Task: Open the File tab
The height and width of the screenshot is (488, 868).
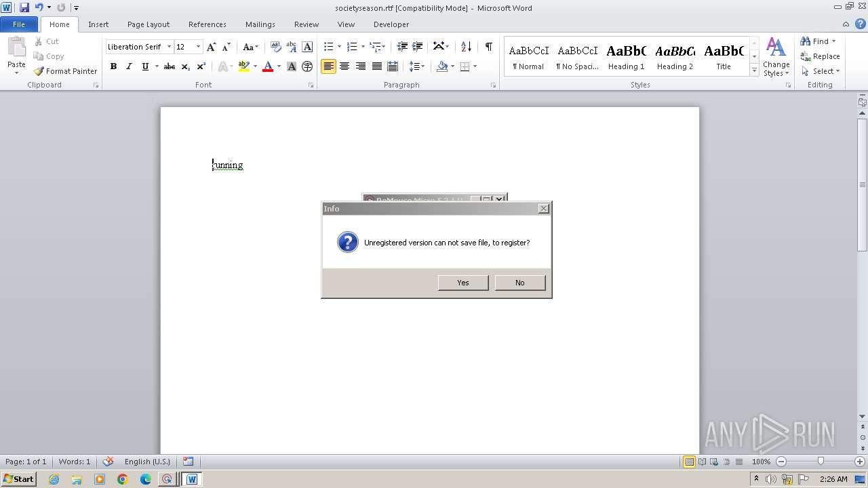Action: click(19, 24)
